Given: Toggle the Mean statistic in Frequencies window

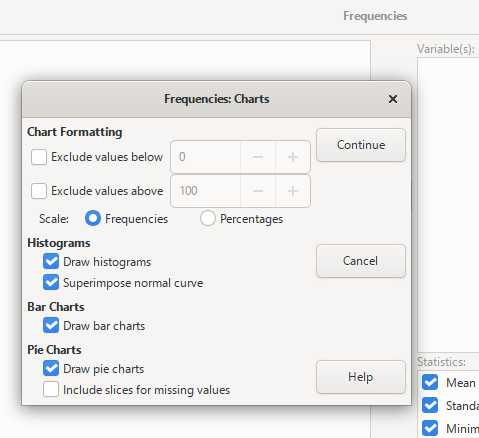Looking at the screenshot, I should pyautogui.click(x=430, y=382).
